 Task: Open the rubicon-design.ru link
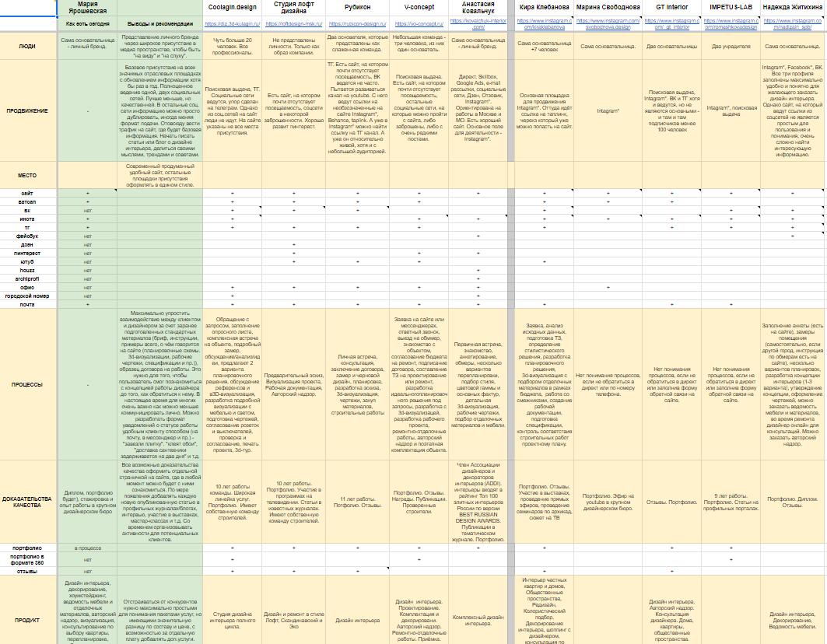(357, 24)
